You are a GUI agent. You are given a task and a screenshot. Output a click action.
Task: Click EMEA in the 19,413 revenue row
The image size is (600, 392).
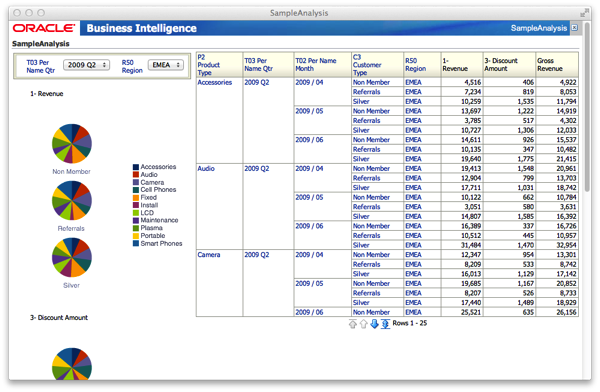(413, 168)
